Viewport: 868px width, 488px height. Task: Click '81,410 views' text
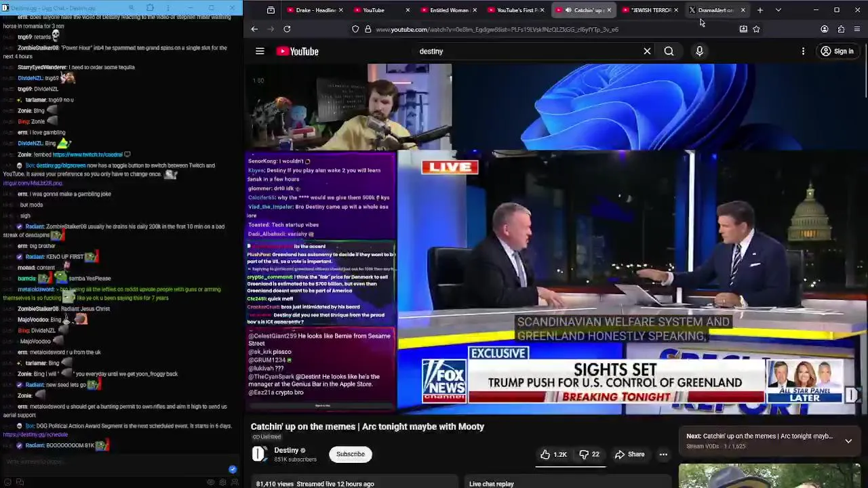275,484
